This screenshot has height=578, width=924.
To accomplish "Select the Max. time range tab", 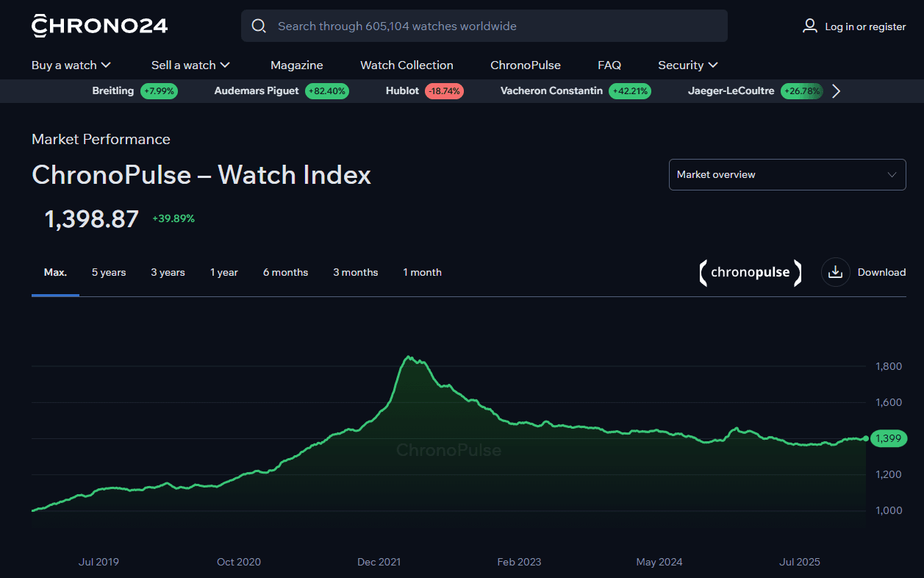I will click(x=55, y=272).
